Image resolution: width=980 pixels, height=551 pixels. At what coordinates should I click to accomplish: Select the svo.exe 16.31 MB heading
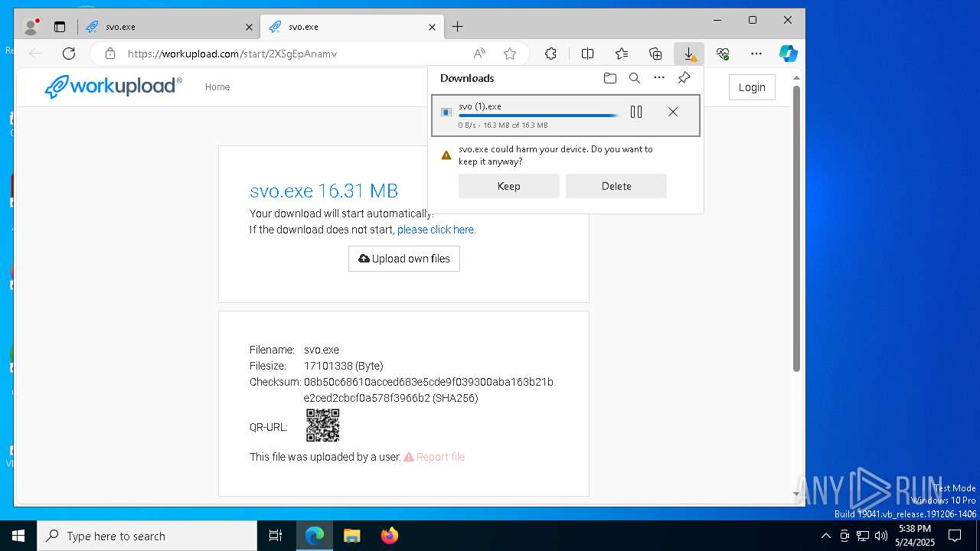click(x=324, y=191)
